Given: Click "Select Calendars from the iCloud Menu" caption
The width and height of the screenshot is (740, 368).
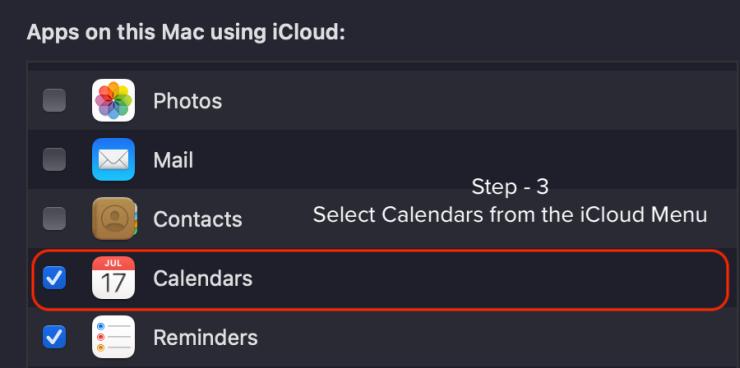Looking at the screenshot, I should tap(510, 215).
